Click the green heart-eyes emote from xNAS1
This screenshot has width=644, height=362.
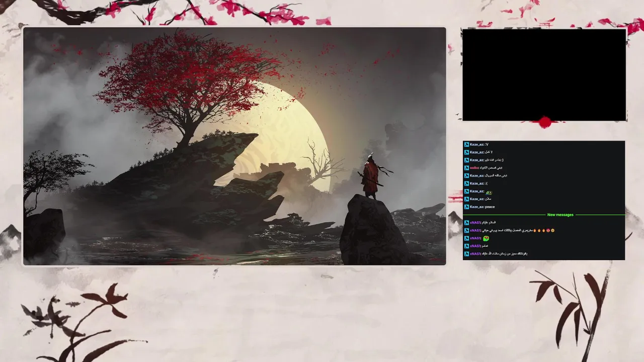click(486, 238)
